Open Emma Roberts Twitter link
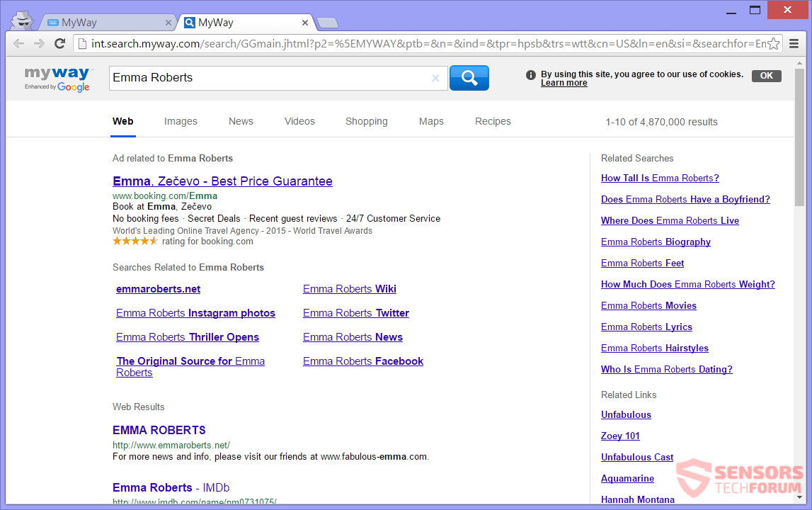The image size is (812, 510). 356,313
